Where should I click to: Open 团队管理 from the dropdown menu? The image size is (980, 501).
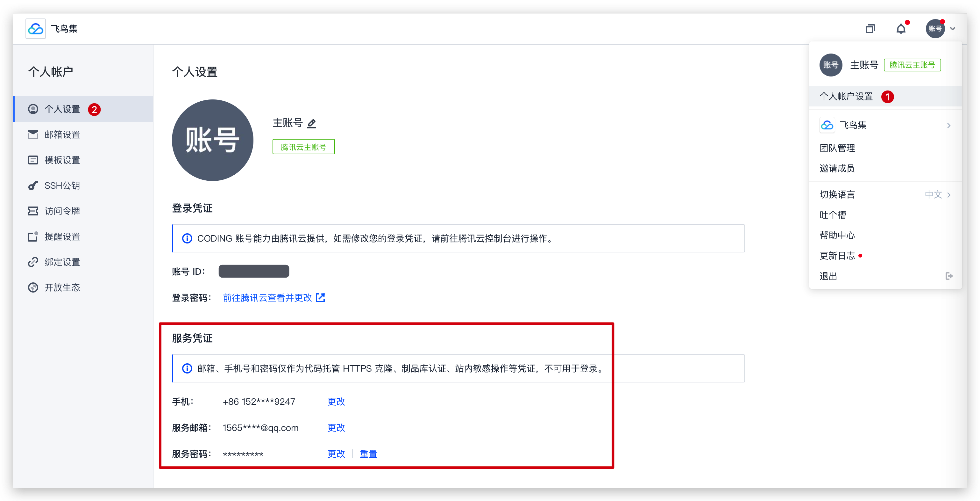pos(837,148)
